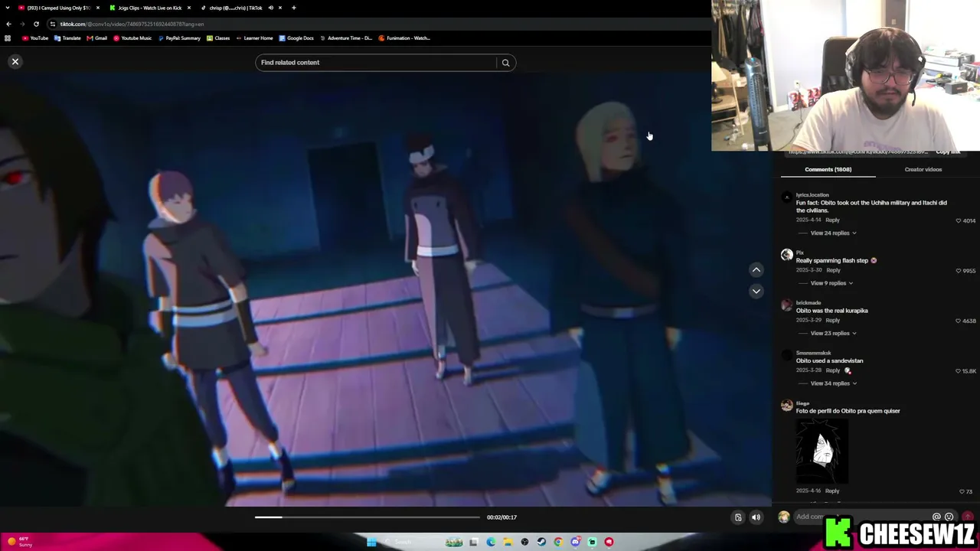Mute the TikTok video with the speaker icon

click(756, 517)
